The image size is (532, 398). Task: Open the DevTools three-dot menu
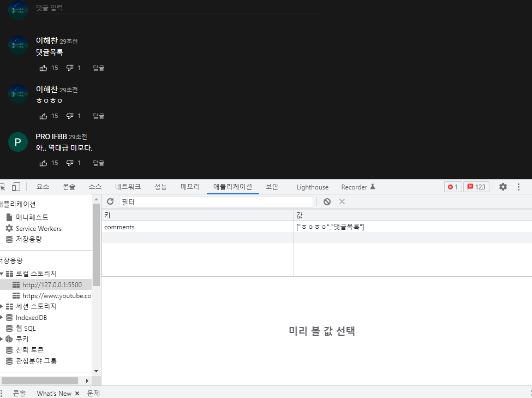518,187
